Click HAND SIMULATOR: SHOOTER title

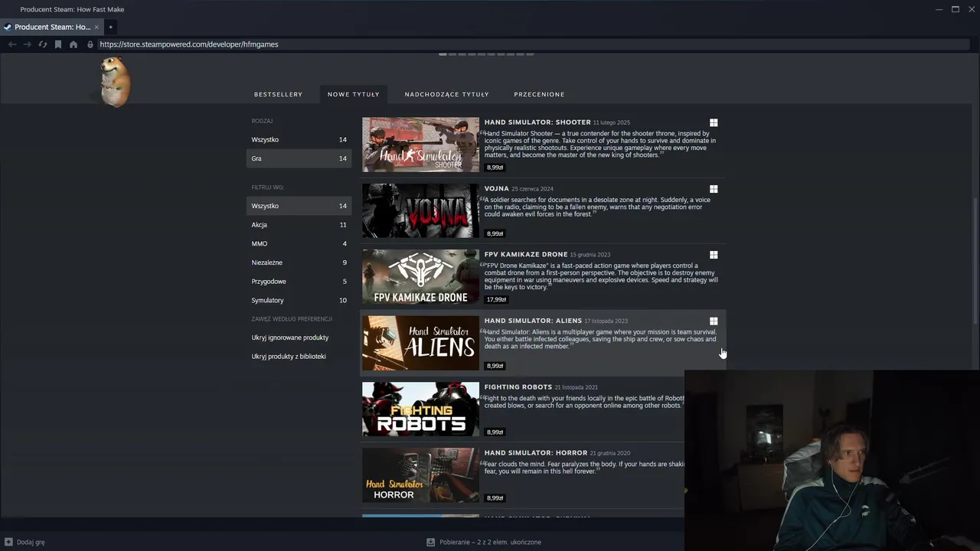pos(537,122)
